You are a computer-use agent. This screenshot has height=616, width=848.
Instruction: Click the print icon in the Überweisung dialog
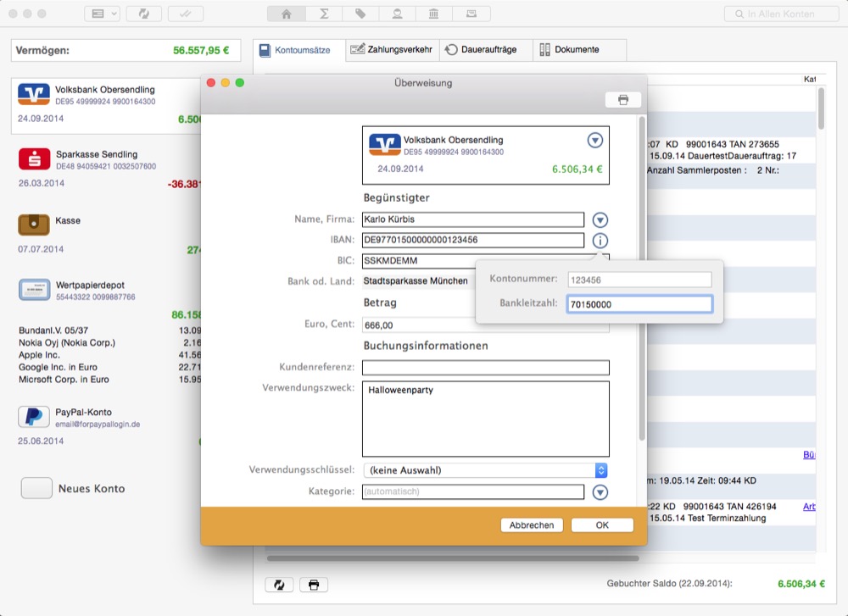coord(623,100)
